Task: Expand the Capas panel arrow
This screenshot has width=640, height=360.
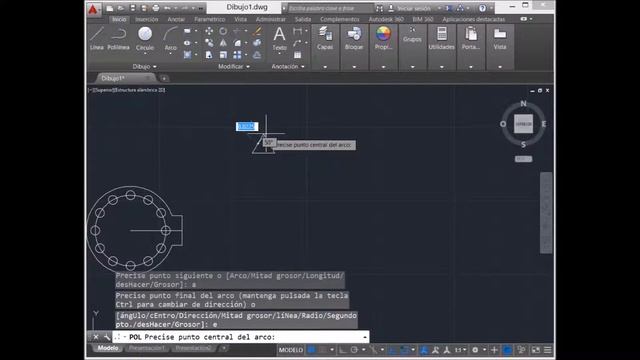Action: [x=325, y=67]
